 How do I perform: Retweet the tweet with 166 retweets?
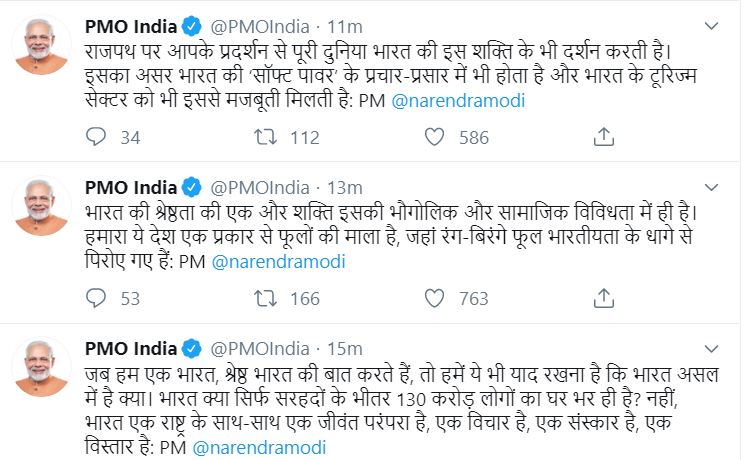tap(265, 298)
